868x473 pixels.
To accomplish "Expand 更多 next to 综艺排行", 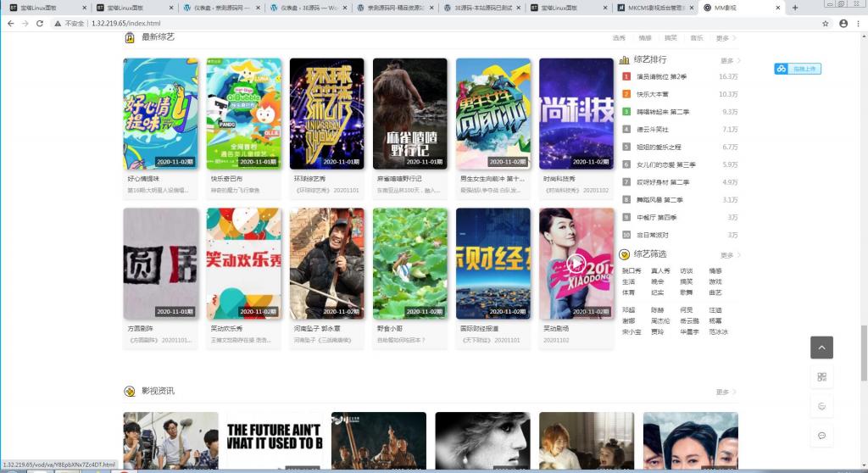I will [728, 61].
